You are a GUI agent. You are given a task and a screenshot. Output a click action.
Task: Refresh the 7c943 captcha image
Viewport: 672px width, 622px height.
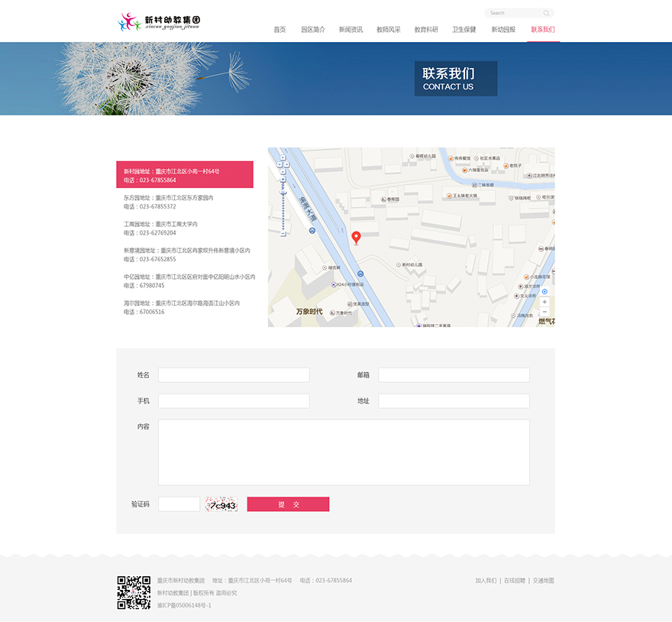221,504
